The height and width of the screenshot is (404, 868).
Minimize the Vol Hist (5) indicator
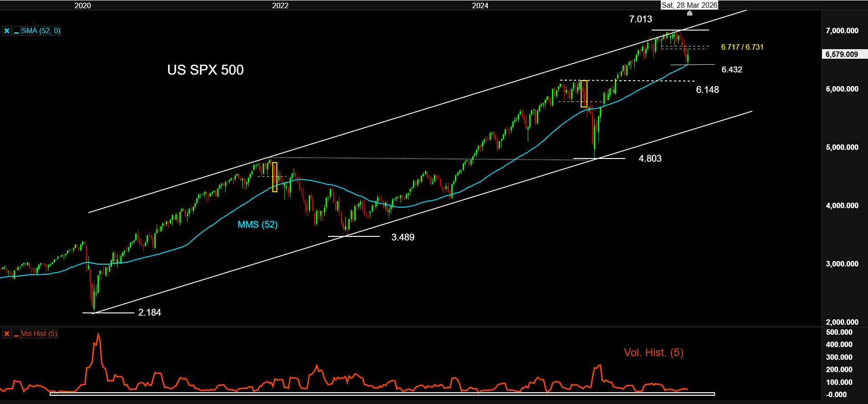(x=16, y=334)
